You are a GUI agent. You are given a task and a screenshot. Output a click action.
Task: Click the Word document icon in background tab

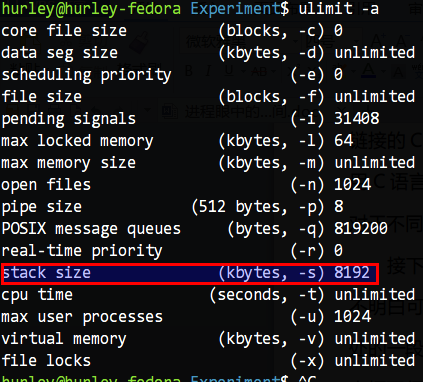pos(170,111)
